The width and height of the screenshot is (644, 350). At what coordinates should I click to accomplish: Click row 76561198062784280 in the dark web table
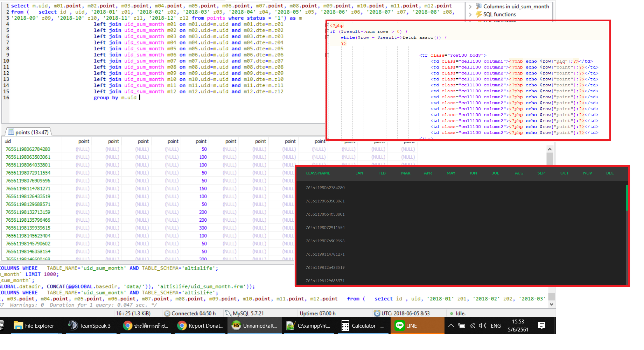tap(461, 188)
